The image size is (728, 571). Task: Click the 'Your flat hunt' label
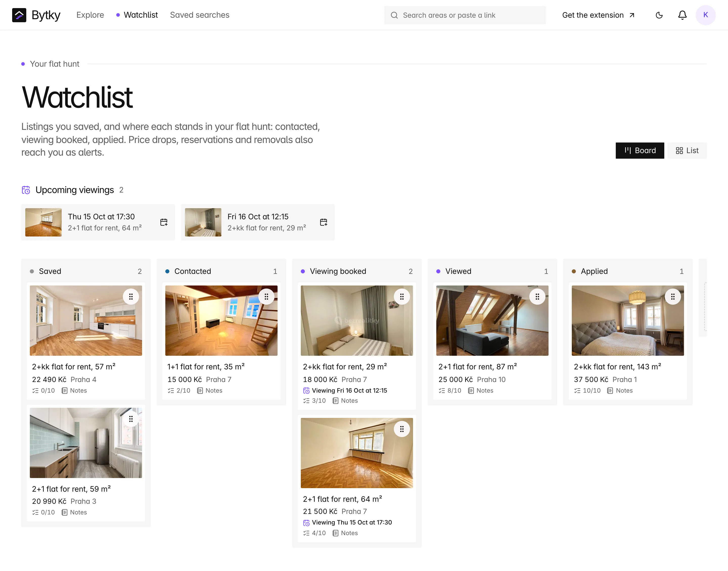point(55,64)
